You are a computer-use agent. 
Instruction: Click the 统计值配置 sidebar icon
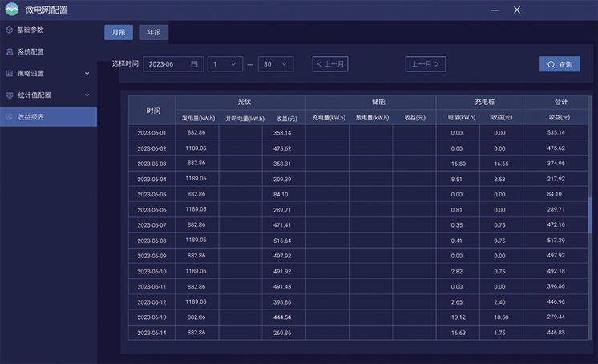(10, 95)
